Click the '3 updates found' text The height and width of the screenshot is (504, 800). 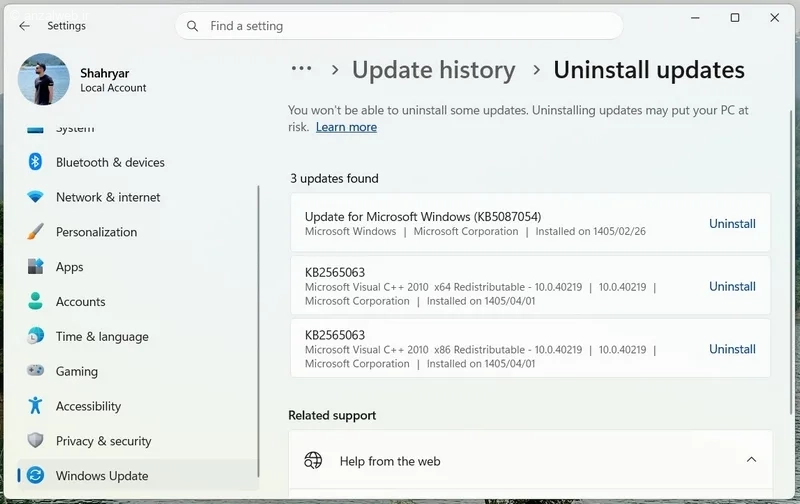click(x=334, y=178)
